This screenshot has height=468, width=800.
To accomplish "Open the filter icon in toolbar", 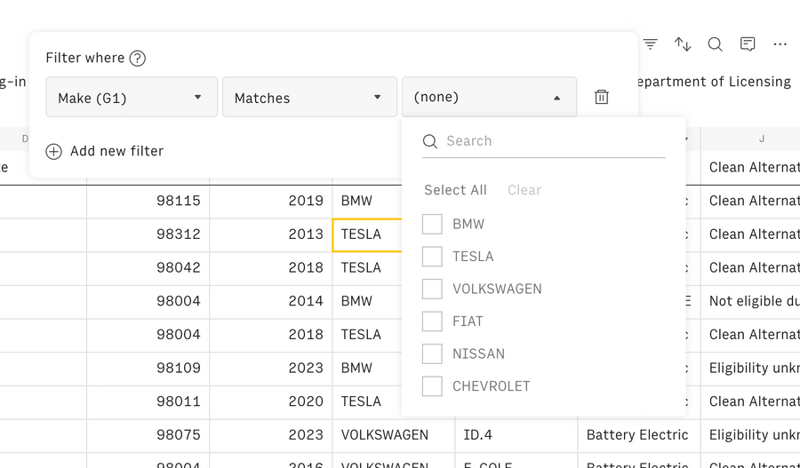I will pos(650,44).
